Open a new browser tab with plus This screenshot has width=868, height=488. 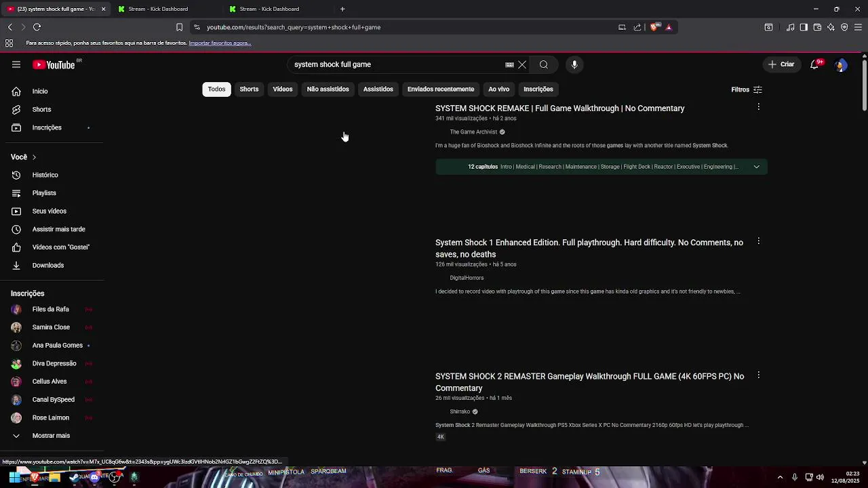(x=342, y=9)
